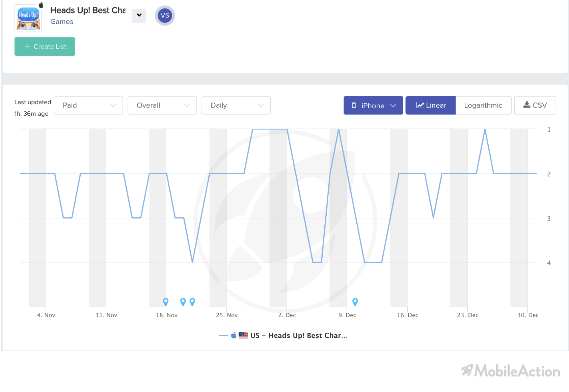The image size is (569, 392).
Task: Open the Games category link
Action: 62,22
